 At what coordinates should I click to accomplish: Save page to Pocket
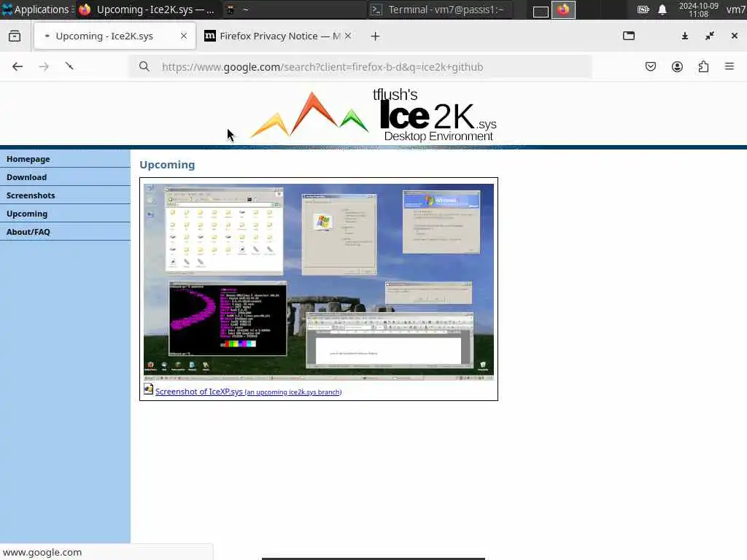coord(650,66)
